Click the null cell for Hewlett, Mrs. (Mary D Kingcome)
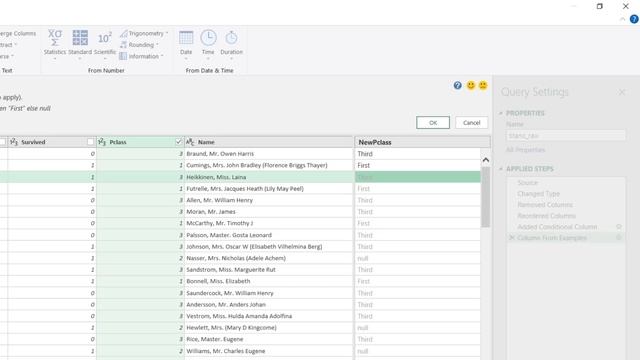The image size is (640, 360). pos(418,328)
